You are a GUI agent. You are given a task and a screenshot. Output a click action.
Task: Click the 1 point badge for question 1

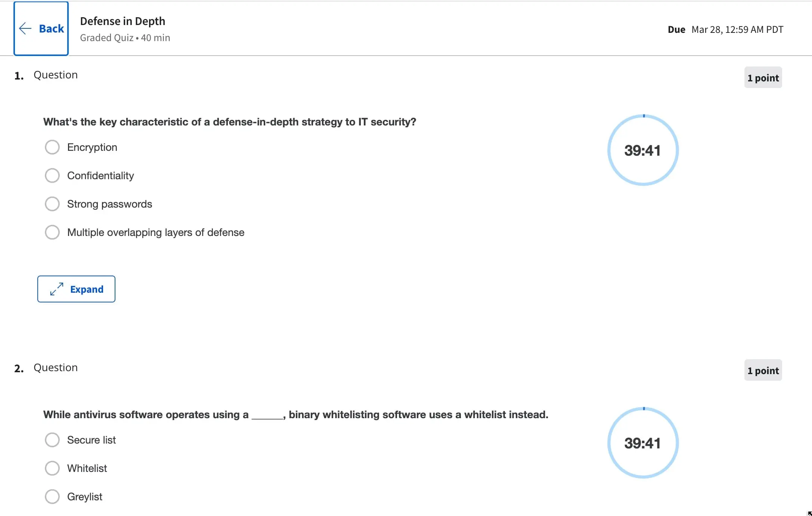(x=763, y=78)
